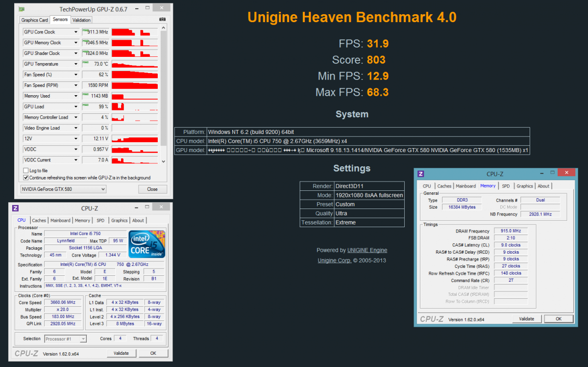Image resolution: width=588 pixels, height=367 pixels.
Task: Click the GPU-Z title bar app icon
Action: (x=21, y=9)
